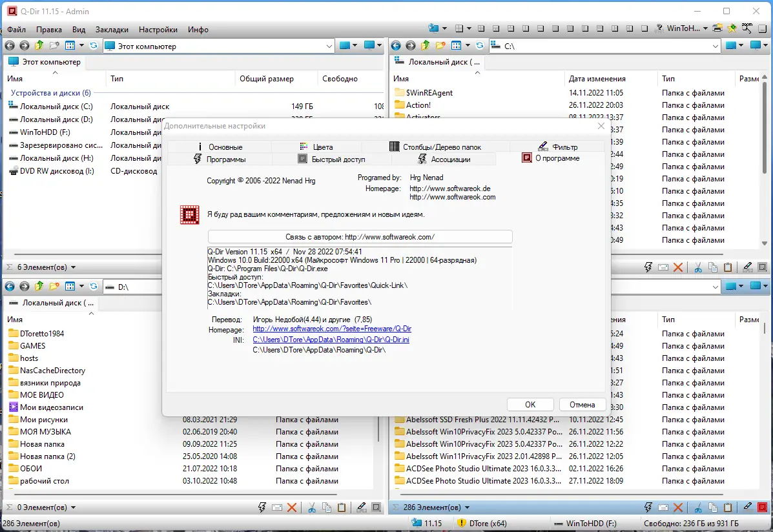Switch to single-pane layout icon
The width and height of the screenshot is (773, 532).
point(644,28)
